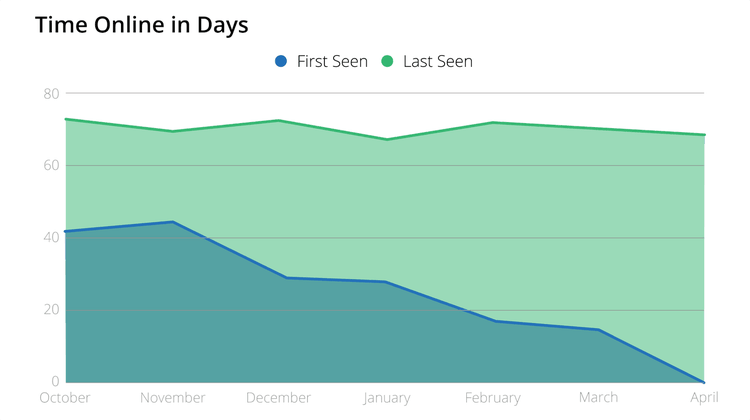Select the February x-axis label
Viewport: 750px width, 420px height.
click(x=492, y=397)
